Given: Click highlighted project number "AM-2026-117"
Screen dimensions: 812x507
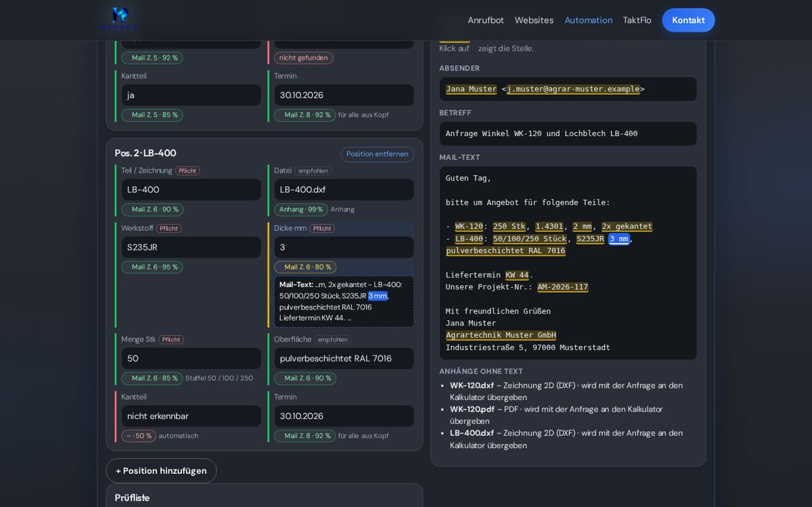Looking at the screenshot, I should [563, 287].
